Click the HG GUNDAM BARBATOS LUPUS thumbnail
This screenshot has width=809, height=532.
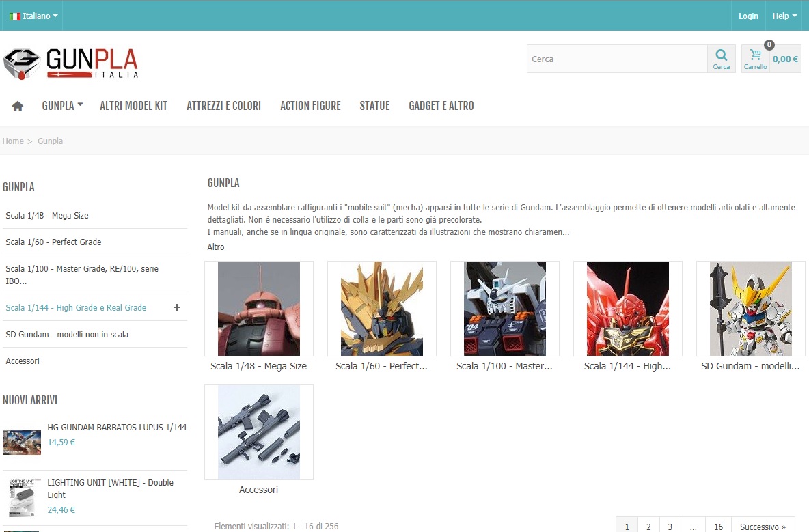[x=21, y=442]
